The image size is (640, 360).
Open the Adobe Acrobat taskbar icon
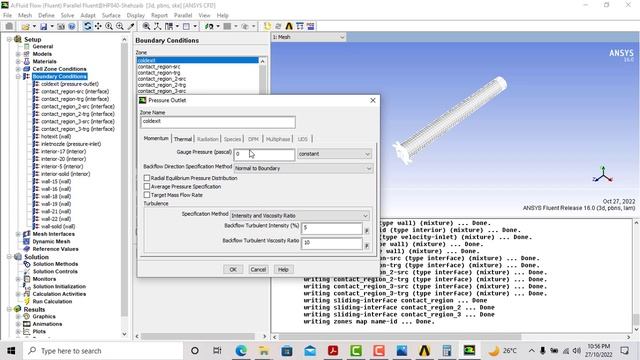pyautogui.click(x=333, y=351)
